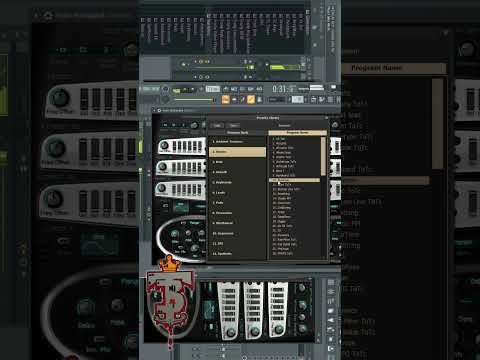Click the highlighted second bank row
The image size is (480, 360).
237,152
